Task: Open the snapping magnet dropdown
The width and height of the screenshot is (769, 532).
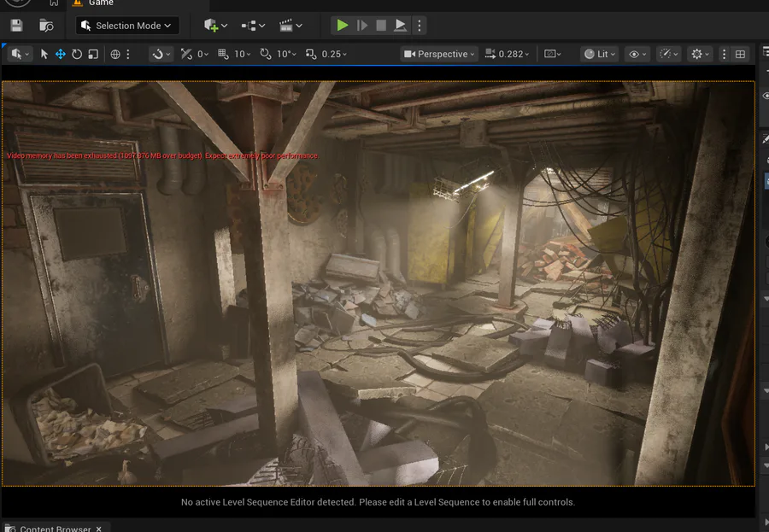Action: [x=161, y=54]
